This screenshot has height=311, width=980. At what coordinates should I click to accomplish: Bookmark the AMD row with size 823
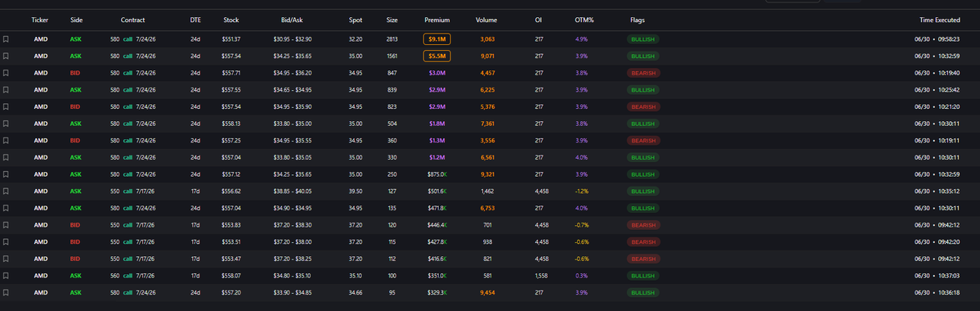click(x=5, y=106)
